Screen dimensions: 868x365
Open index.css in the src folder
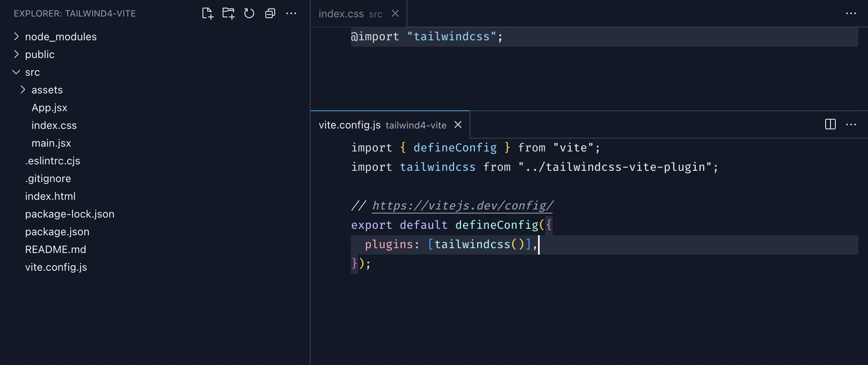coord(54,125)
